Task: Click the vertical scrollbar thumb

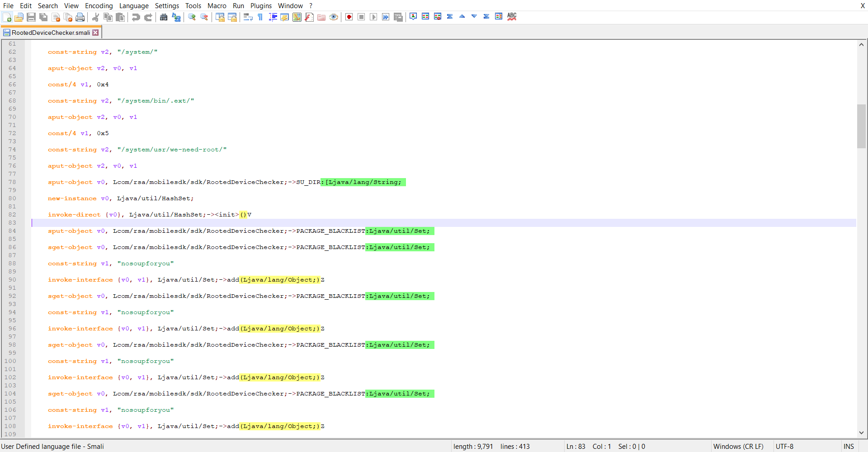Action: tap(861, 127)
